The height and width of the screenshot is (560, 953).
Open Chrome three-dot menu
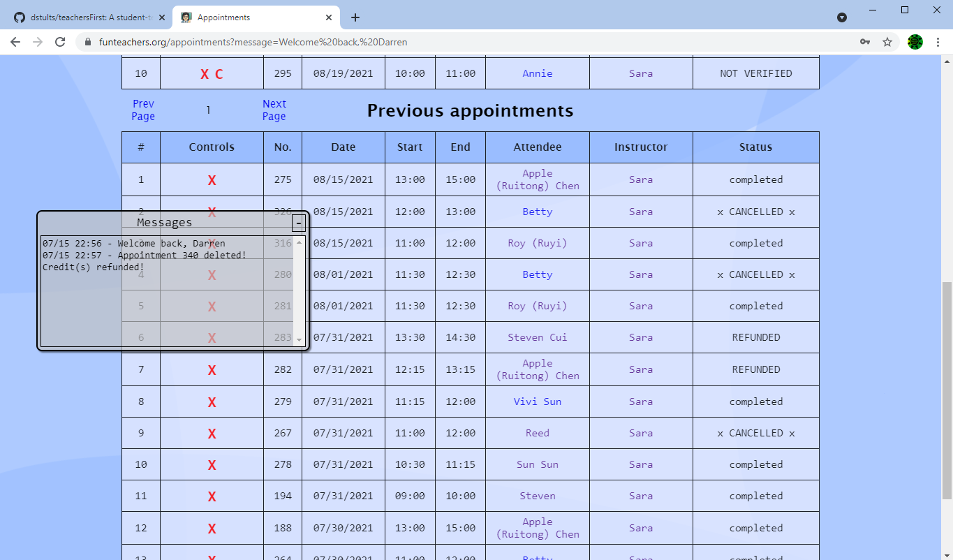tap(938, 42)
